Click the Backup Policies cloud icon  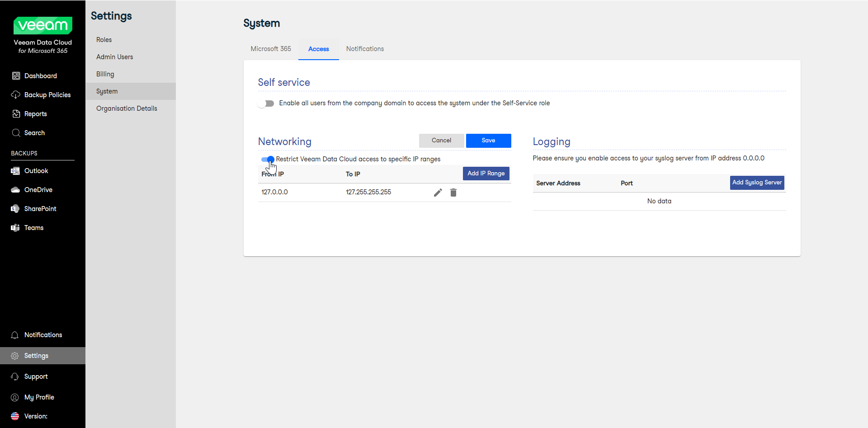[16, 95]
